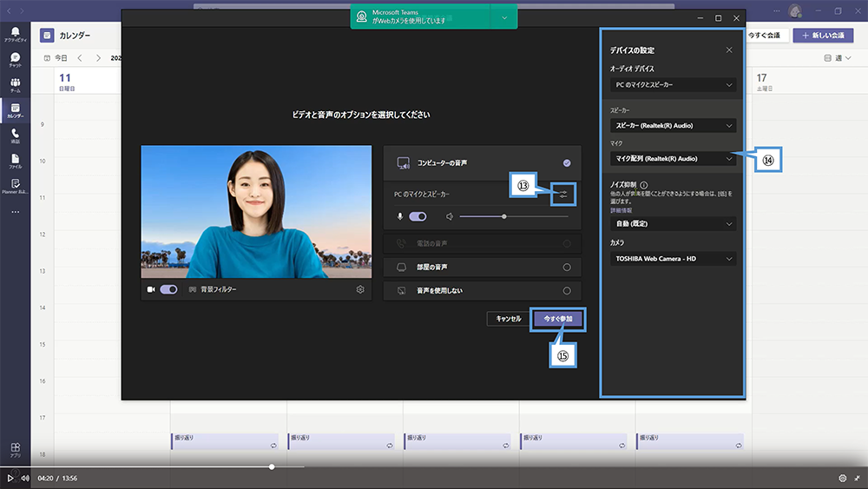Select the 部屋の音声 radio button
The width and height of the screenshot is (868, 489).
tap(567, 268)
